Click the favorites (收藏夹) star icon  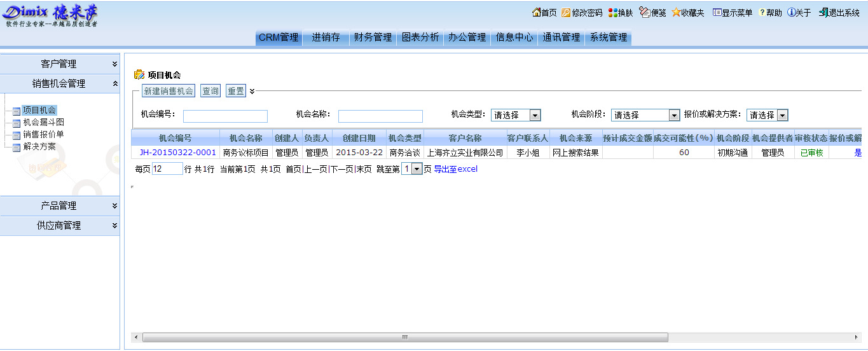676,13
